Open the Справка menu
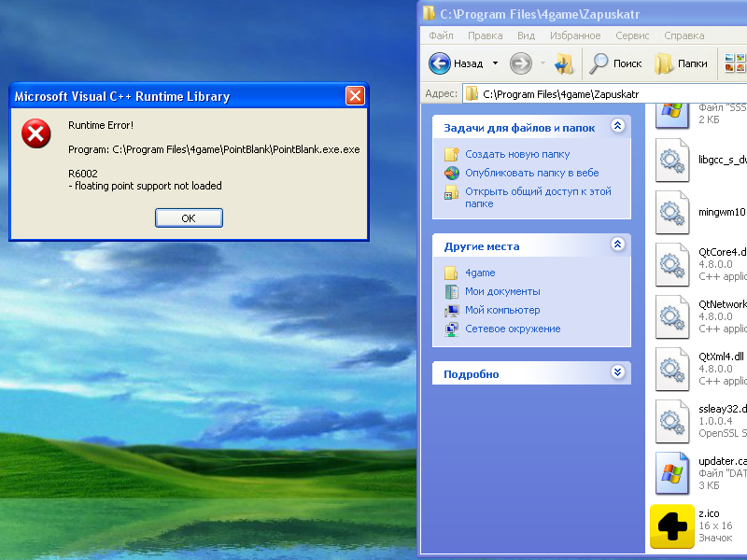Viewport: 747px width, 560px height. tap(684, 35)
